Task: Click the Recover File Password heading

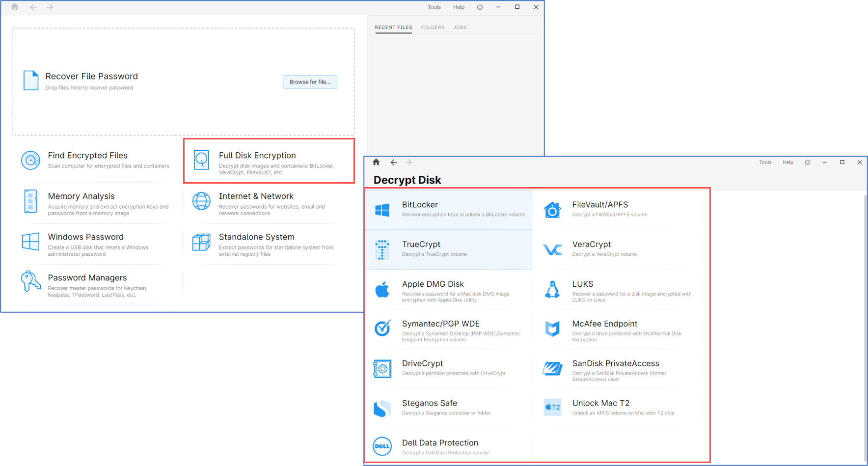Action: 92,76
